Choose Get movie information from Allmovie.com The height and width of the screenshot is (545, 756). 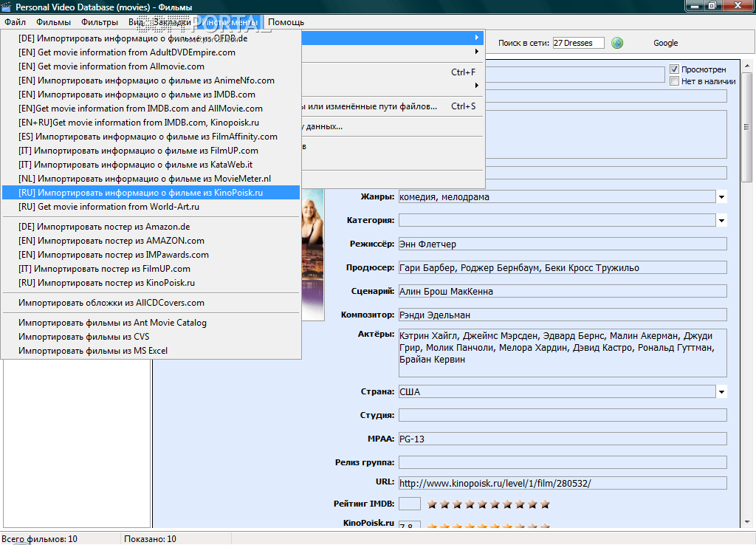pyautogui.click(x=151, y=66)
